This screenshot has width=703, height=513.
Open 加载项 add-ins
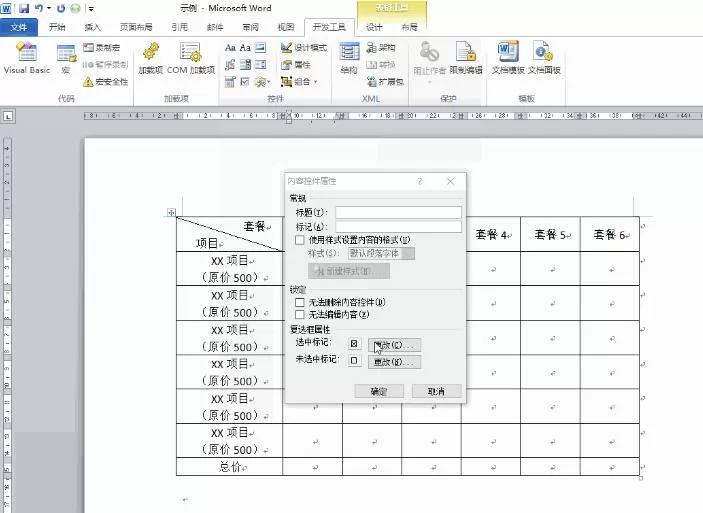(x=151, y=57)
